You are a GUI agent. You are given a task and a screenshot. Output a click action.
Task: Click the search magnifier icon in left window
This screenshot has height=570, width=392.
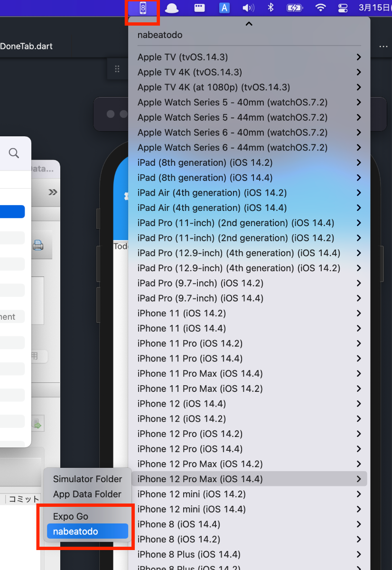(14, 152)
